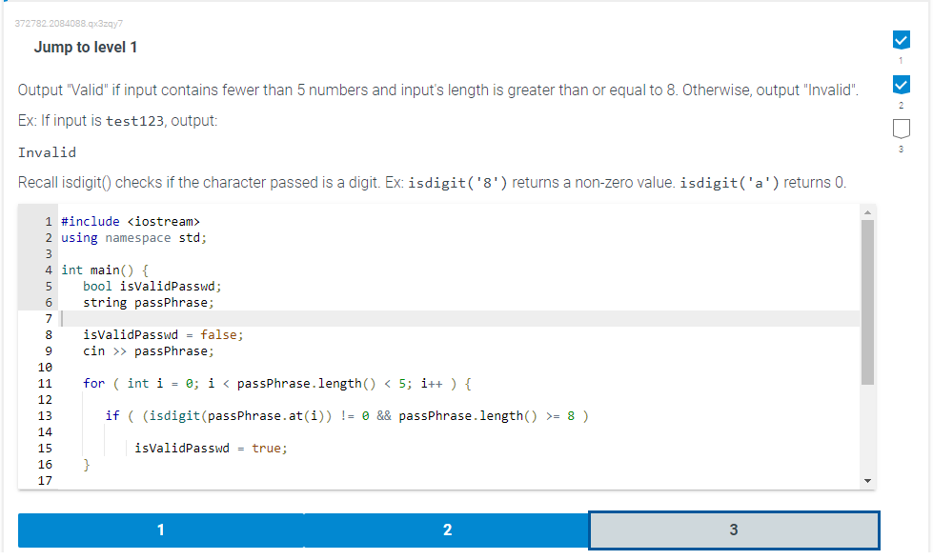Click the '#include <iostream>' code line
The height and width of the screenshot is (560, 933).
tap(131, 221)
